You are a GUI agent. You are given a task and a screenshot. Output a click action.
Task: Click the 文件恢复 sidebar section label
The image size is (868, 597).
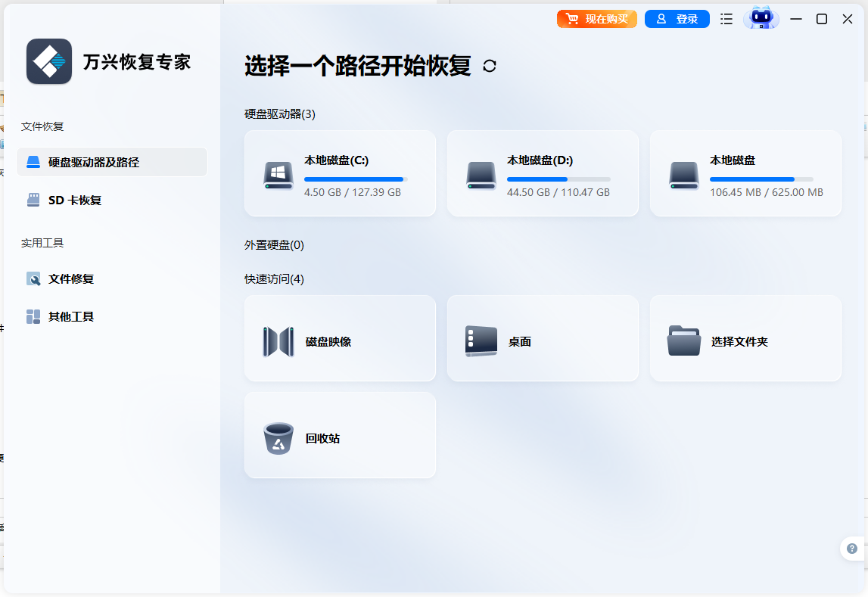(x=42, y=126)
